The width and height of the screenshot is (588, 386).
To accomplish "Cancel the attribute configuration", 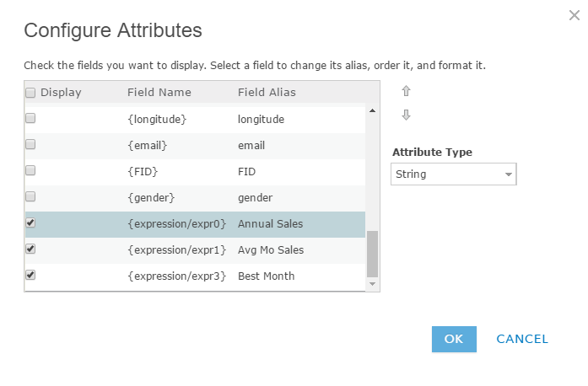I will click(522, 339).
